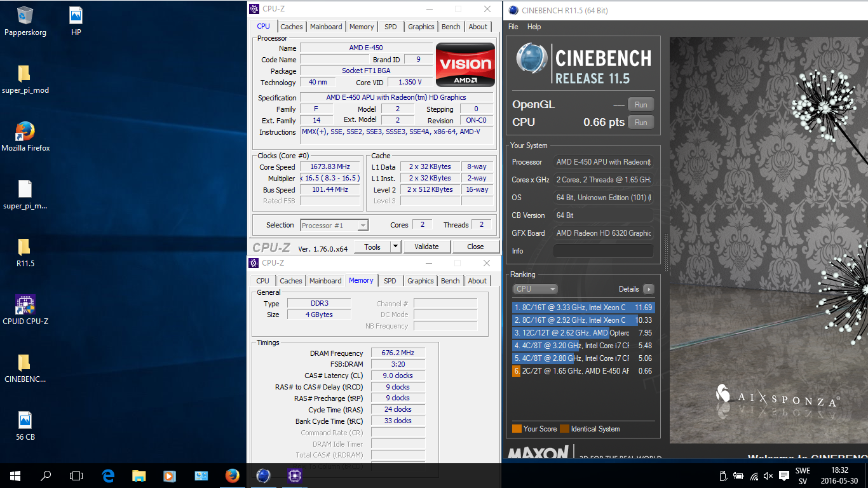Viewport: 868px width, 488px height.
Task: Click DRAM Frequency value 676.2 MHz
Action: [x=398, y=353]
